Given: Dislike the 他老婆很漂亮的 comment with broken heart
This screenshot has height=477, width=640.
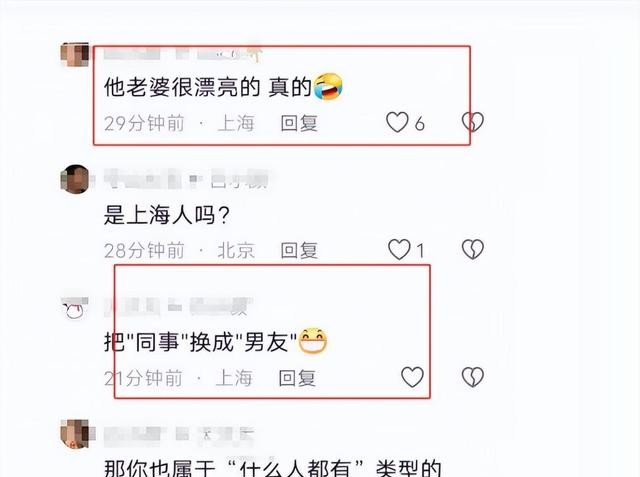Looking at the screenshot, I should tap(473, 122).
